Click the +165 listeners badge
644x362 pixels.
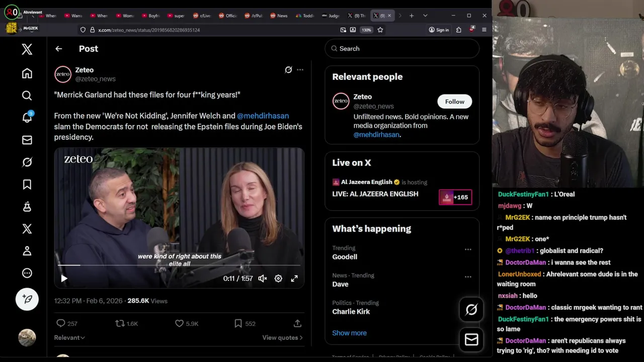(455, 197)
